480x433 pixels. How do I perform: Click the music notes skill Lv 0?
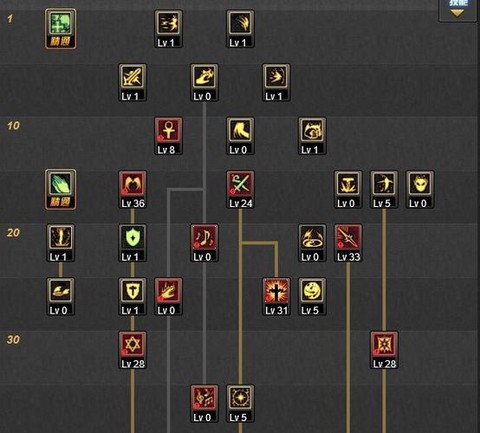pyautogui.click(x=205, y=243)
